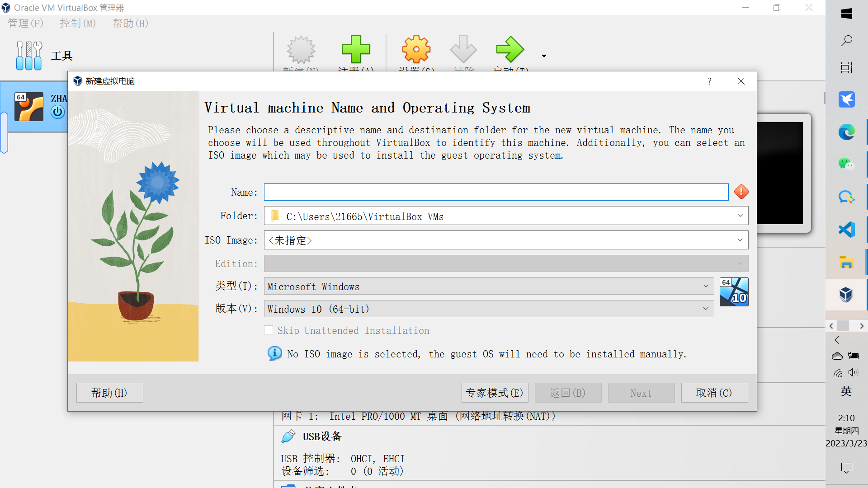Screen dimensions: 868x488
Task: Click the USB设备 section header in the manager
Action: 322,436
